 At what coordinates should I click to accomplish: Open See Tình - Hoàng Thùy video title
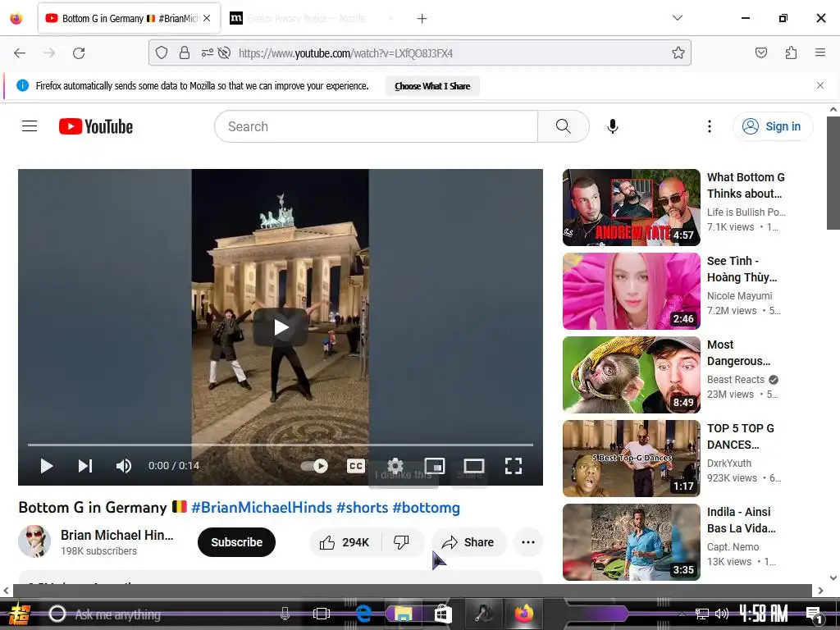(742, 269)
